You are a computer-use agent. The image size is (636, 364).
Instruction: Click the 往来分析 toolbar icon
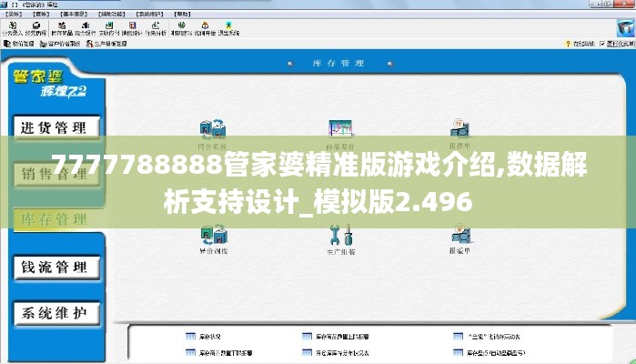click(x=156, y=28)
